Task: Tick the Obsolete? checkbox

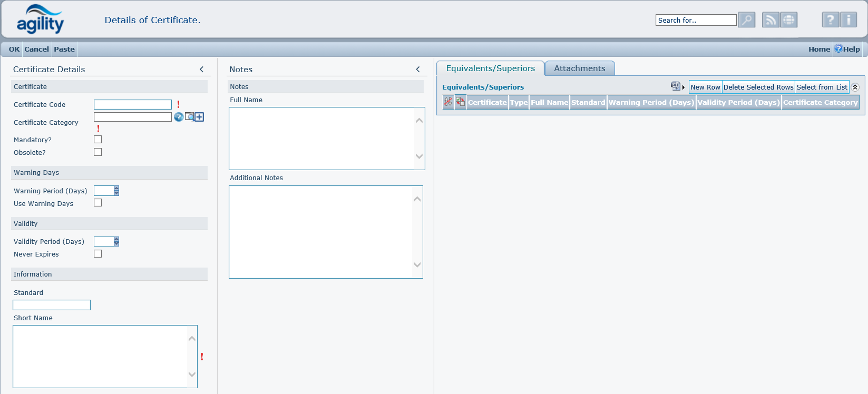Action: (97, 152)
